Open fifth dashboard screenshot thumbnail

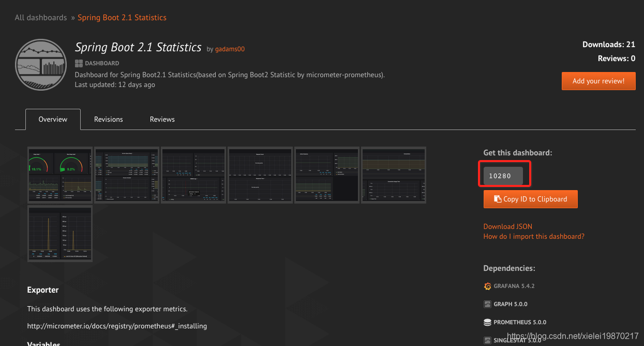[327, 175]
